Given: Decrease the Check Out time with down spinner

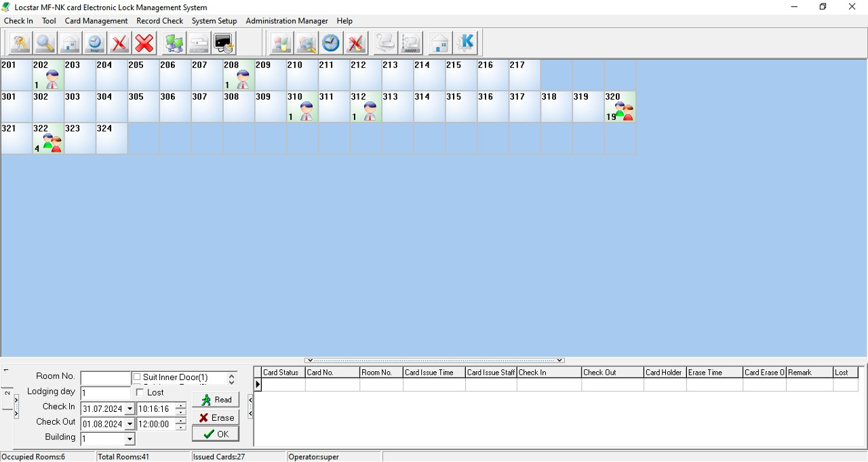Looking at the screenshot, I should [x=180, y=427].
